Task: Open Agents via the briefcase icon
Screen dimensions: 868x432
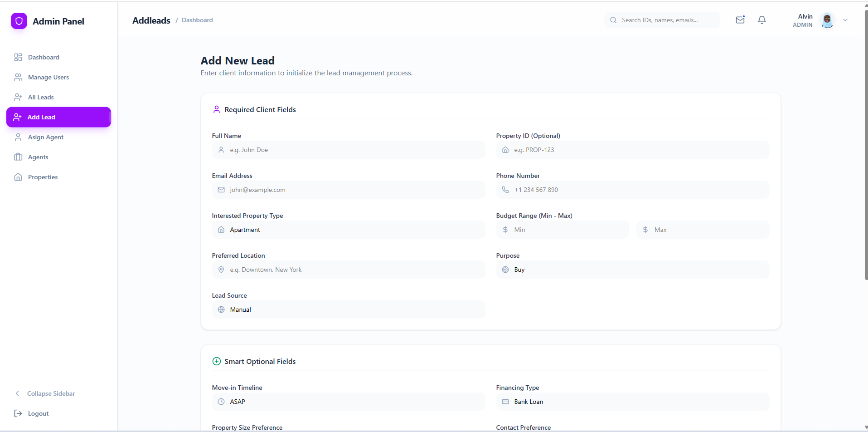Action: click(18, 157)
